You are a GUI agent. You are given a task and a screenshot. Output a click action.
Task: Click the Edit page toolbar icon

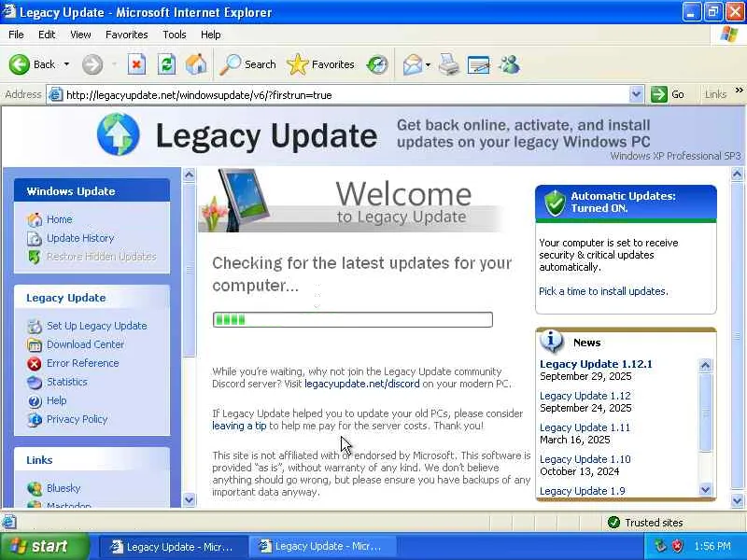coord(479,64)
